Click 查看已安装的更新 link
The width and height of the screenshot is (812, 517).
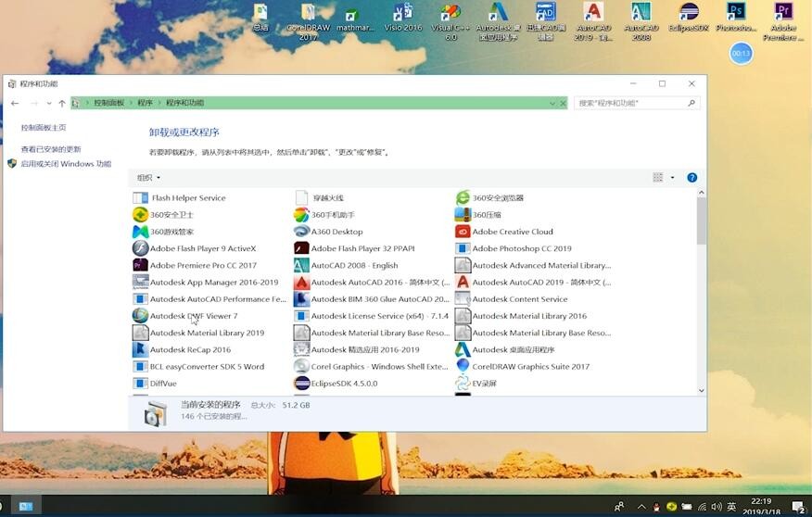click(x=51, y=149)
